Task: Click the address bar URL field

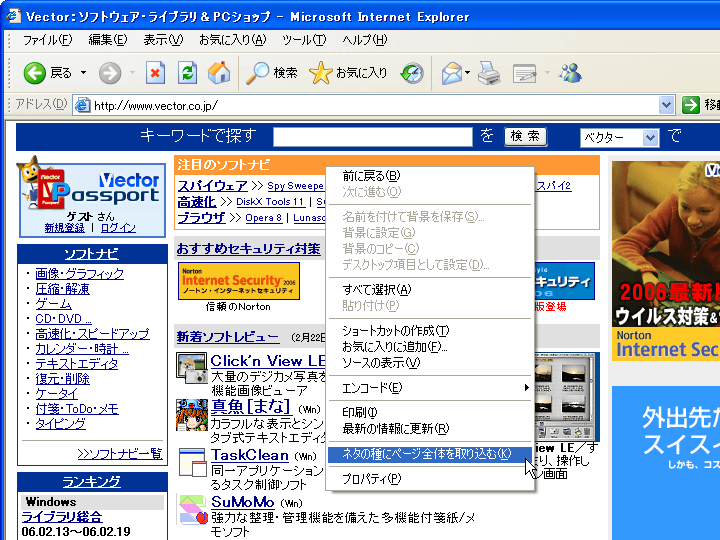Action: click(x=374, y=105)
